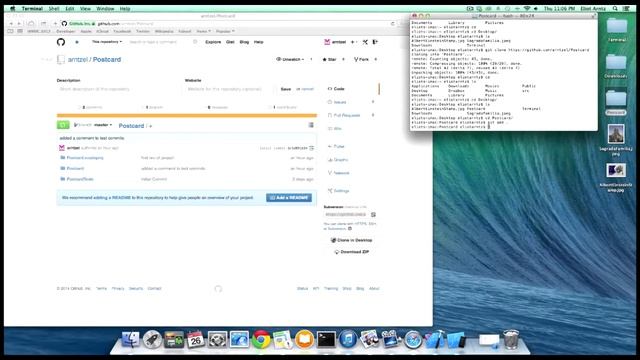Create a new file with the plus after Postcard
Viewport: 640px width, 360px height.
pyautogui.click(x=151, y=126)
